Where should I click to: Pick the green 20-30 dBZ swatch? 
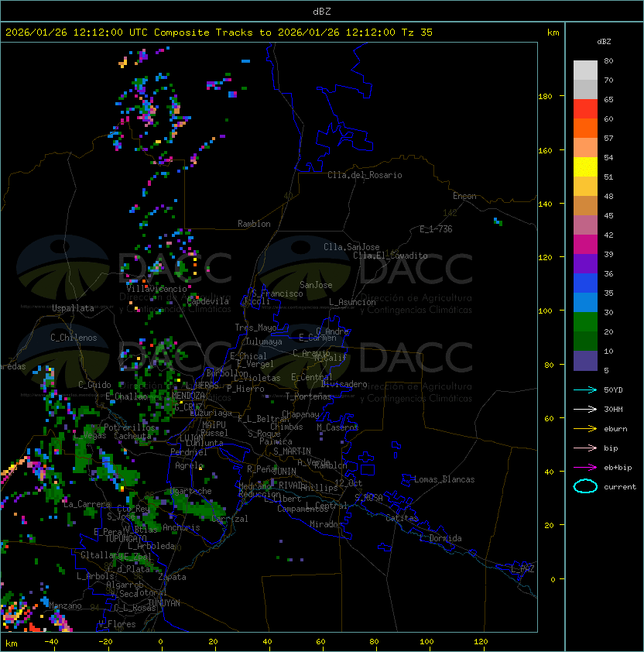pos(585,322)
